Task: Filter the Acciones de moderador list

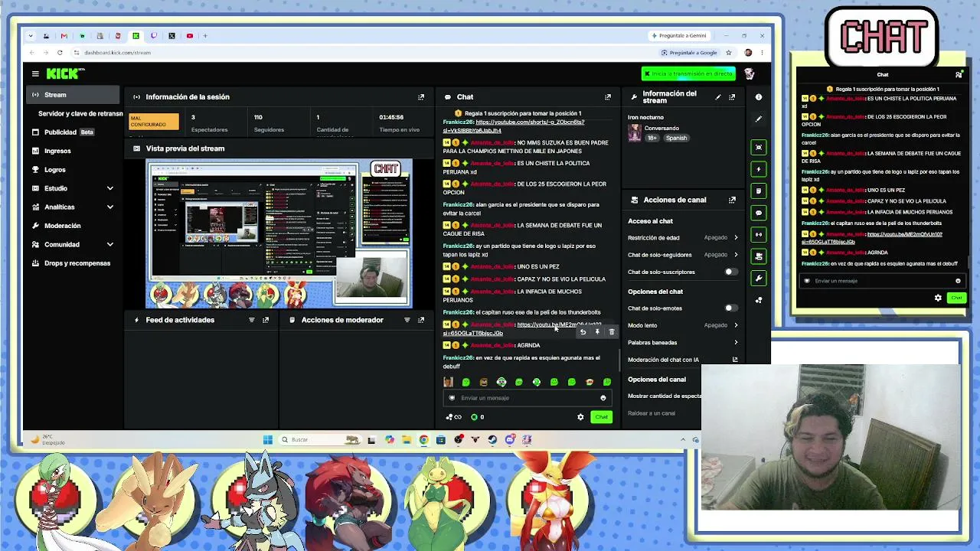Action: tap(407, 320)
